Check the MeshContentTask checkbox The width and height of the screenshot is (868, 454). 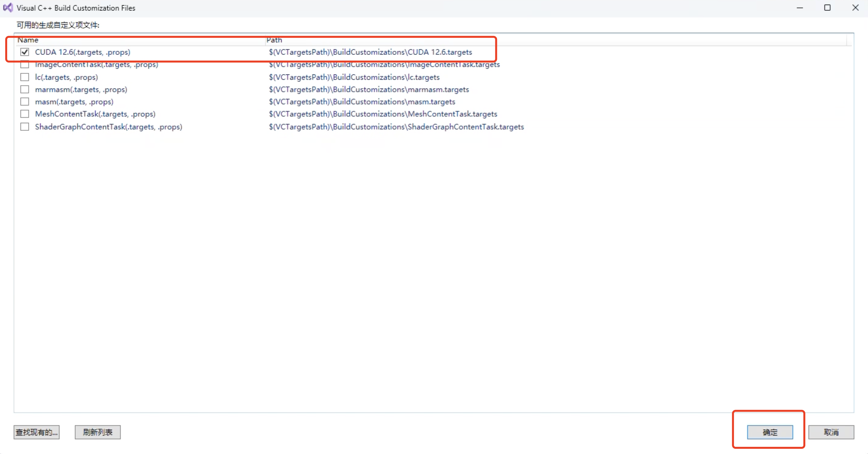pos(24,114)
